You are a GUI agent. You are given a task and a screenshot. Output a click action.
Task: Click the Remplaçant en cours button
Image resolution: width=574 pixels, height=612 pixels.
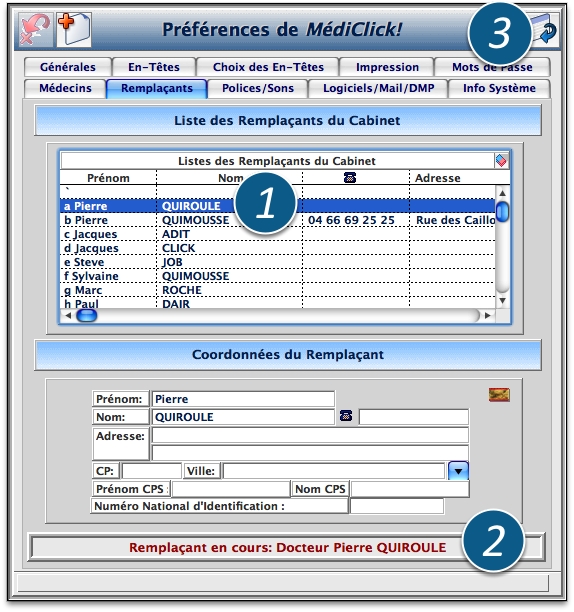coord(287,547)
